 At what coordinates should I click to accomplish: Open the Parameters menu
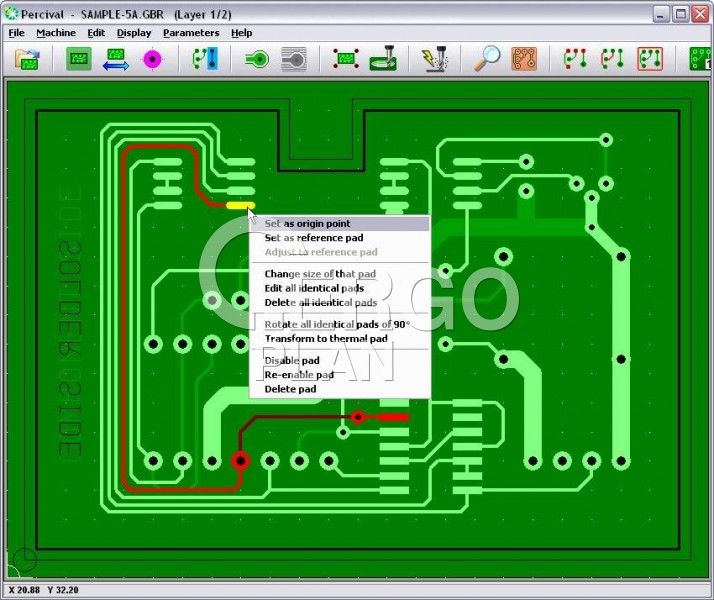tap(191, 32)
